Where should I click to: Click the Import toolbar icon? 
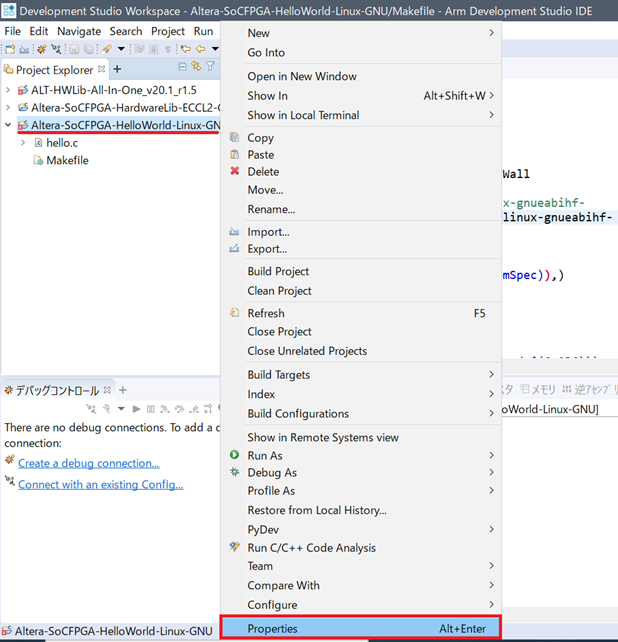24,50
